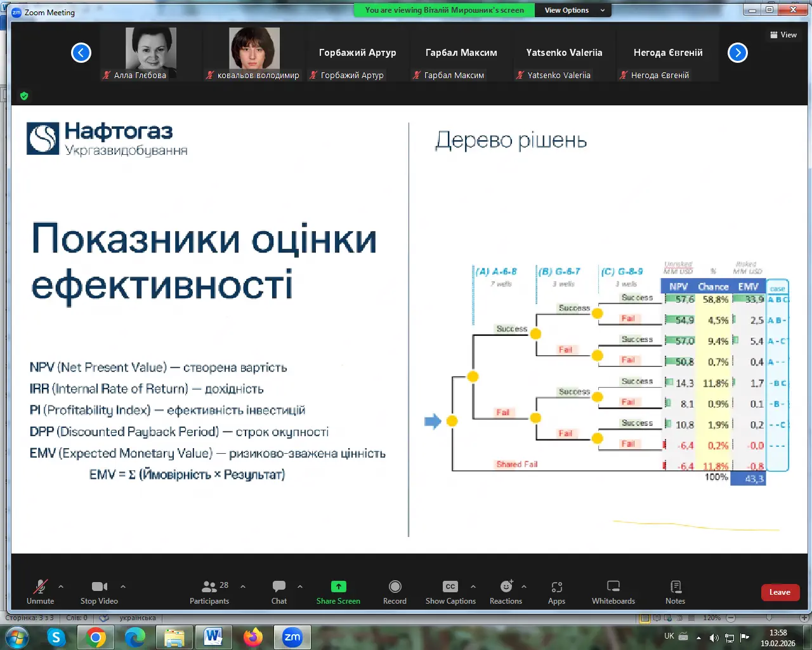Viewport: 812px width, 650px height.
Task: Unmute your microphone
Action: [x=41, y=591]
